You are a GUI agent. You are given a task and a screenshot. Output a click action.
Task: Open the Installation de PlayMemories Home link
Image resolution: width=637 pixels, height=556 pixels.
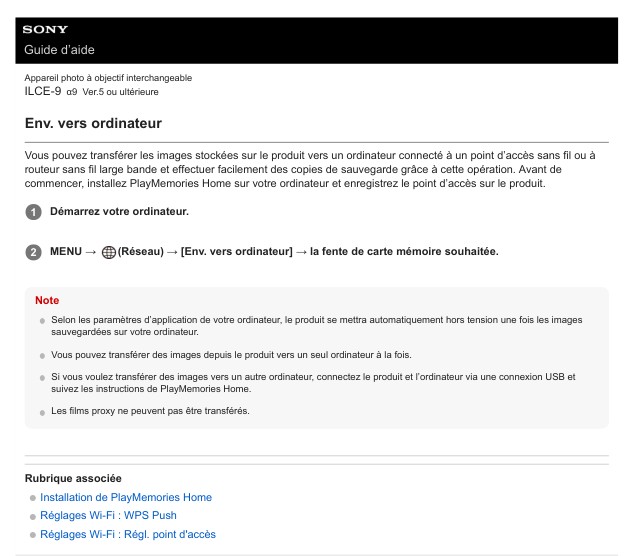126,497
